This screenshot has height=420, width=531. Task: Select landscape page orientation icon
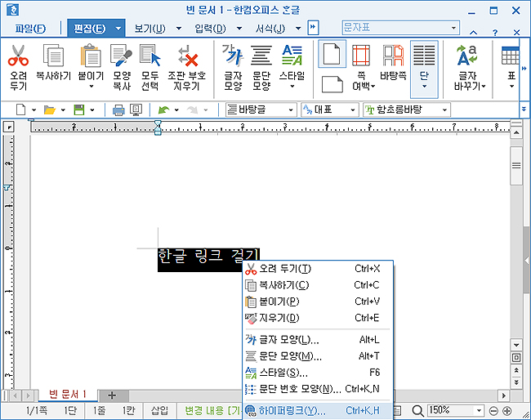(x=332, y=84)
